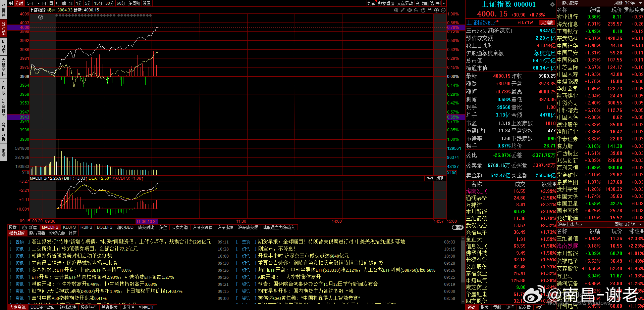
Task: Open sidebar item 分时图
Action: 3,28
